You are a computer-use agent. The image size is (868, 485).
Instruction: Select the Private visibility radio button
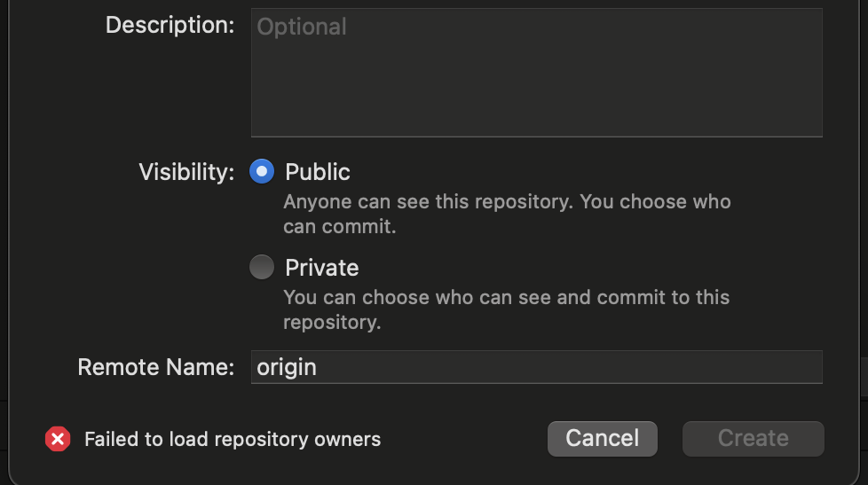pyautogui.click(x=262, y=268)
